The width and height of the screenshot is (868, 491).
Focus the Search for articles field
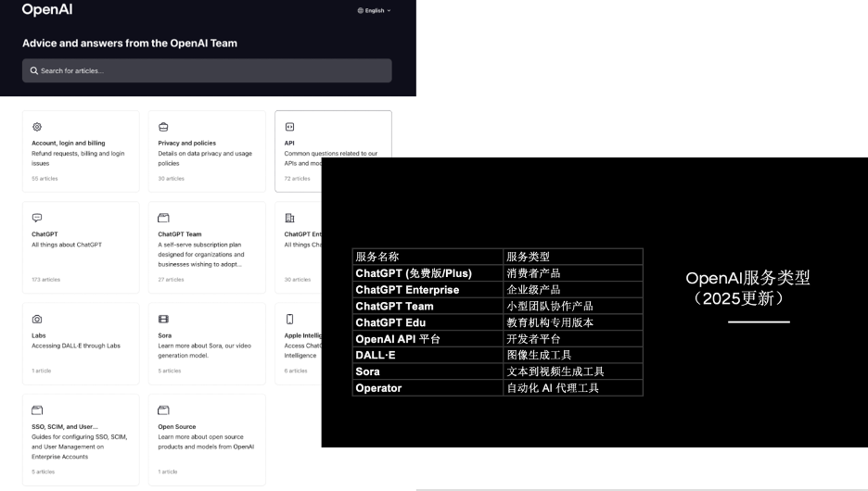click(x=207, y=70)
